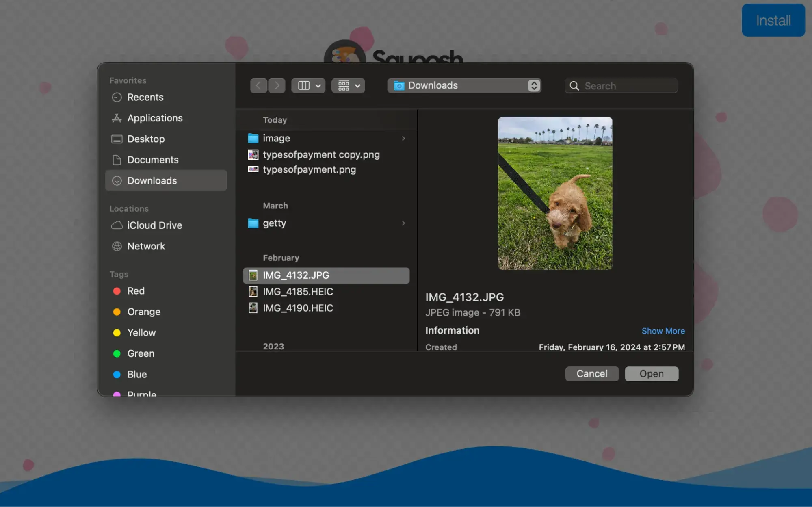Click IMG_4190.HEIC file thumbnail icon
Viewport: 812px width, 507px height.
click(x=253, y=308)
